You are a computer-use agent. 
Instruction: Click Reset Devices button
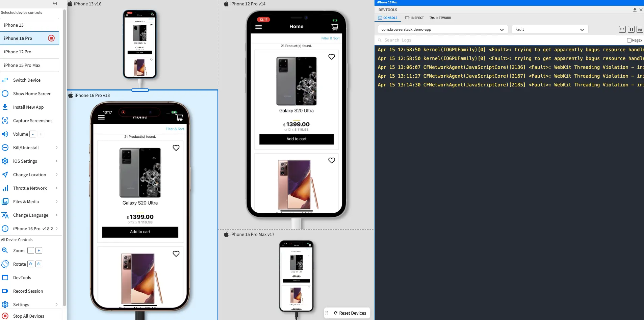(350, 313)
